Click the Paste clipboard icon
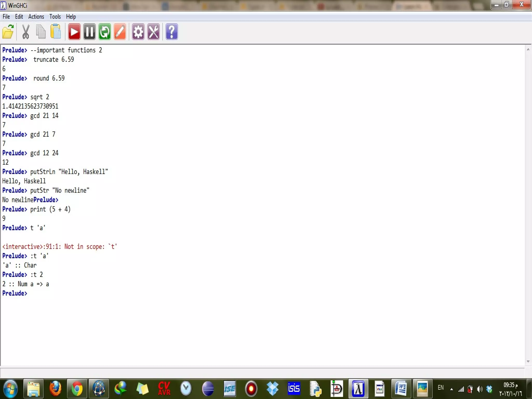The height and width of the screenshot is (399, 532). 56,32
